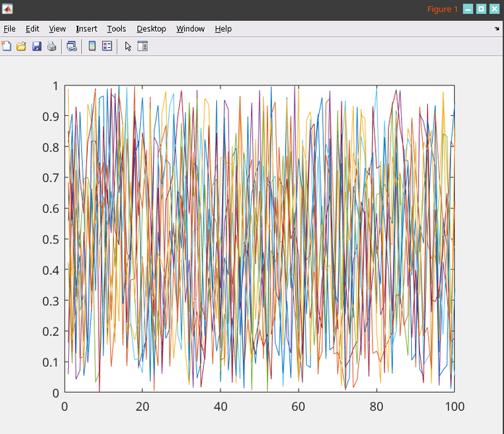
Task: Open the Edit menu
Action: [32, 29]
